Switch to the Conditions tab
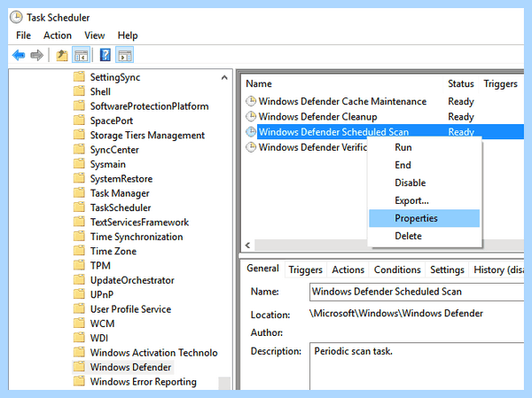532x398 pixels. click(397, 269)
